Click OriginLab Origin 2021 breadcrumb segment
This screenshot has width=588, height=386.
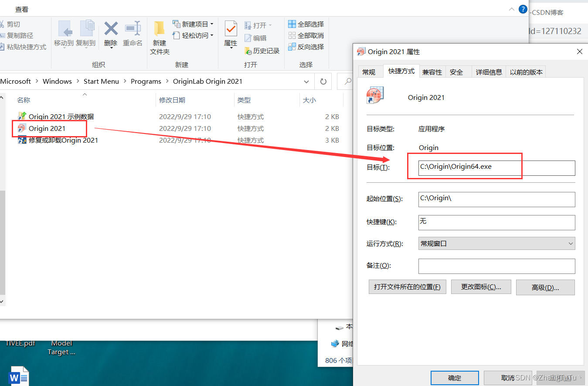coord(207,81)
